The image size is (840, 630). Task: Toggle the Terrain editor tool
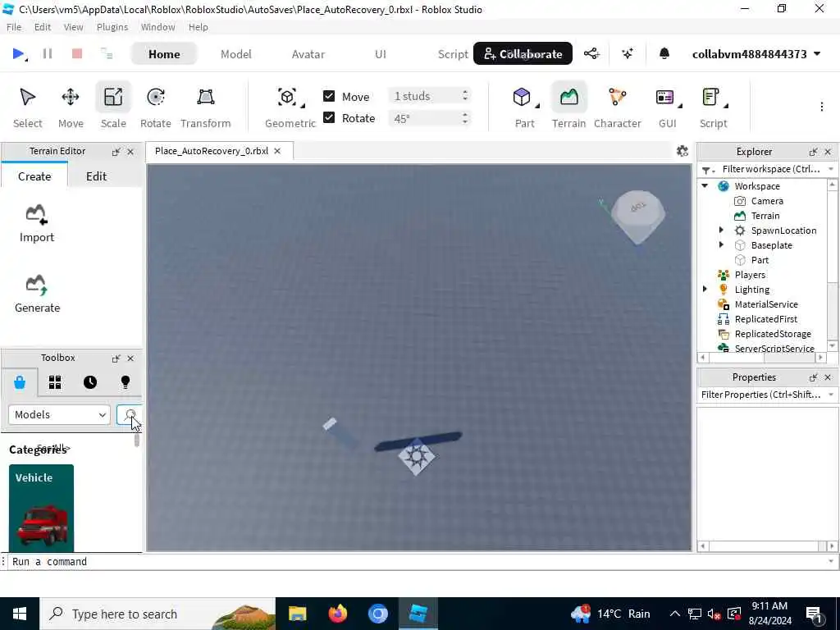tap(568, 107)
